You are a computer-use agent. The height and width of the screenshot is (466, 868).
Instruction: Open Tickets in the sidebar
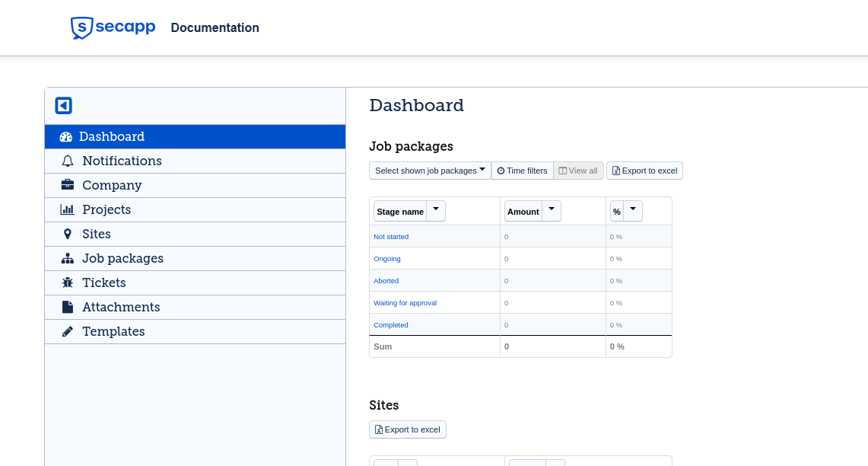click(195, 283)
